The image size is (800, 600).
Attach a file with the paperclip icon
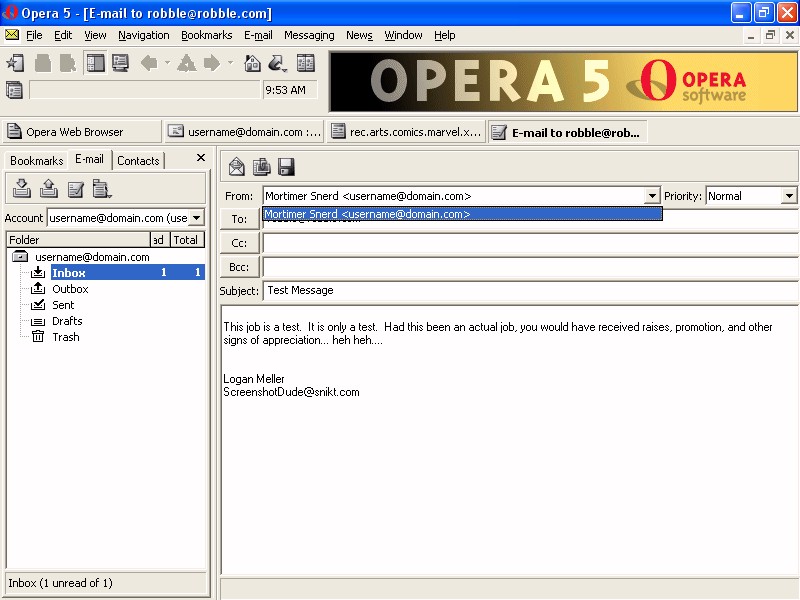tap(262, 167)
